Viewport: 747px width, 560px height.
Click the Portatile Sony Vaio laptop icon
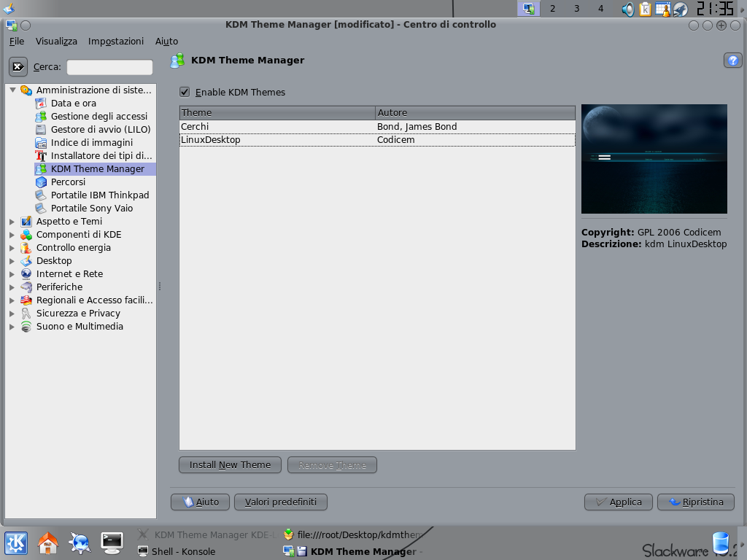[x=41, y=208]
